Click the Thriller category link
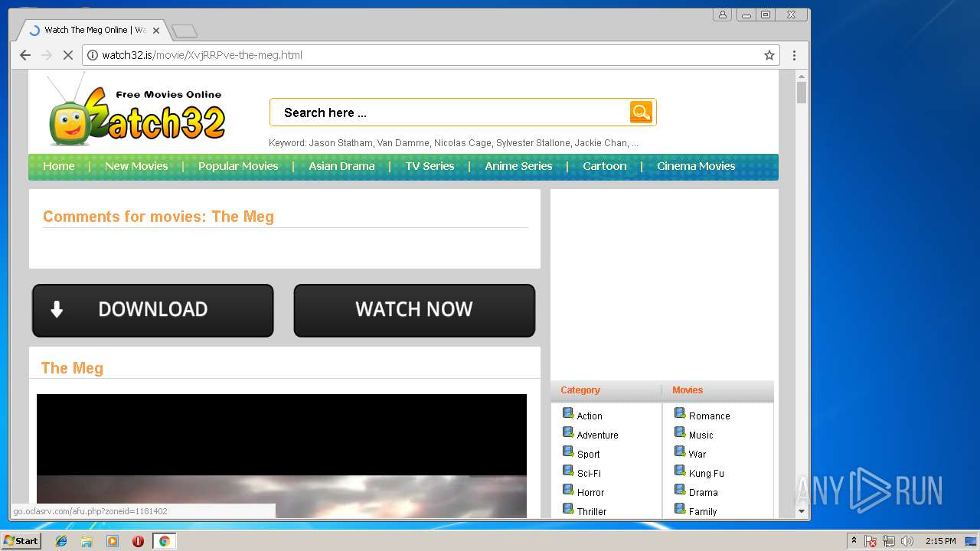Viewport: 980px width, 551px height. click(x=592, y=511)
